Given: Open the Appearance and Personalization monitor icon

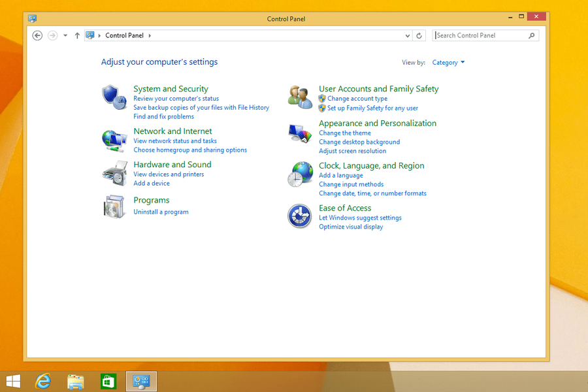Looking at the screenshot, I should coord(300,133).
